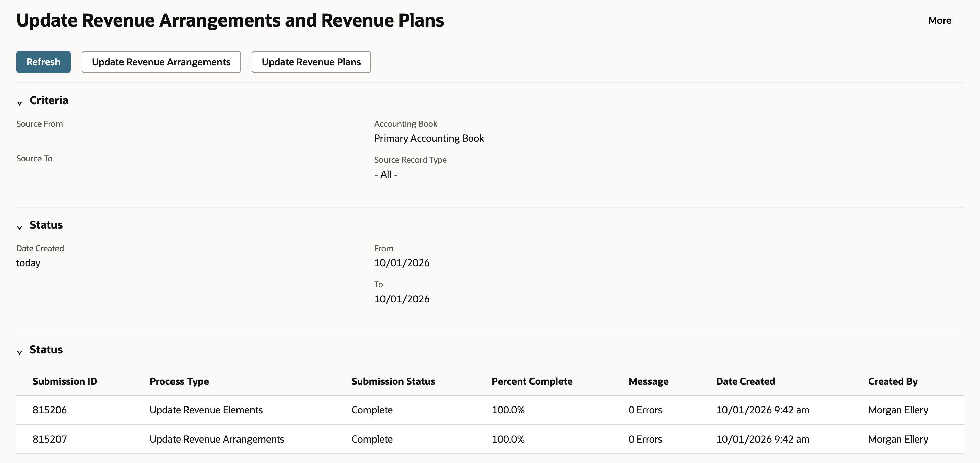Click Update Revenue Arrangements table cell
The height and width of the screenshot is (463, 980).
pyautogui.click(x=217, y=439)
